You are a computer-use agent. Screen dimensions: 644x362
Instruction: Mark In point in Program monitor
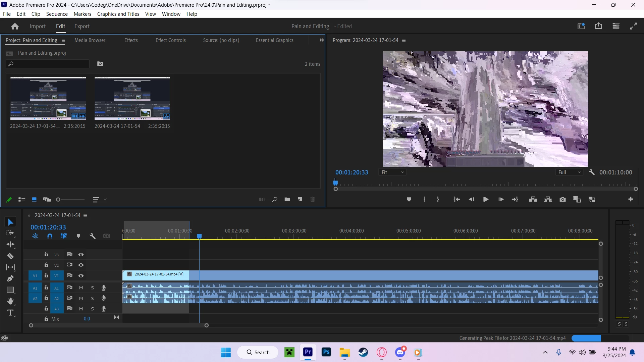[x=425, y=200]
